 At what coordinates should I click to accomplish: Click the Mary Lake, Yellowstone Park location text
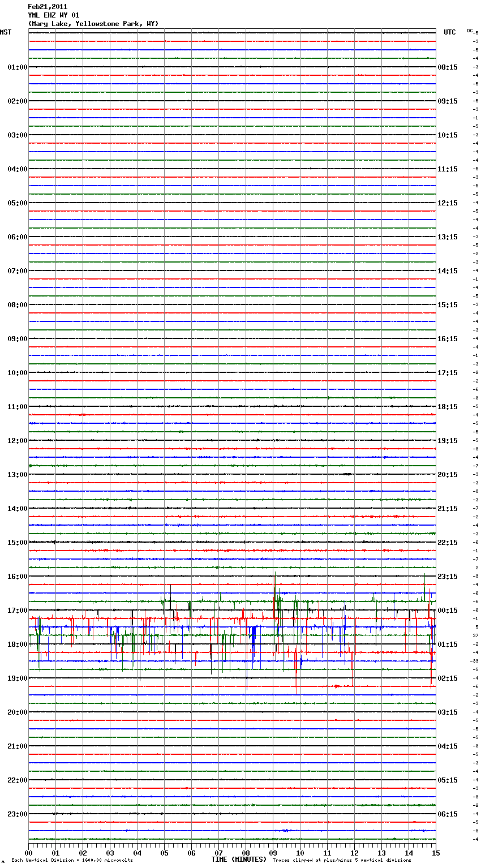click(x=93, y=24)
